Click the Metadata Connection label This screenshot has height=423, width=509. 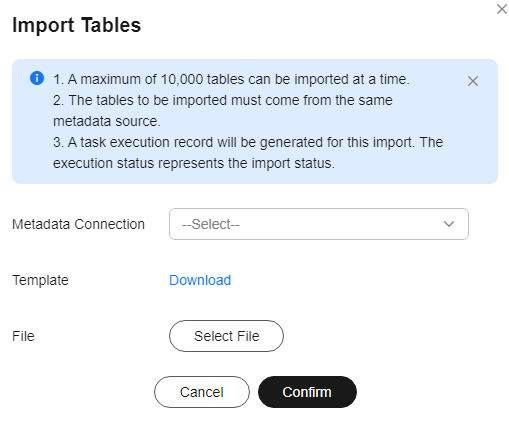click(x=79, y=224)
